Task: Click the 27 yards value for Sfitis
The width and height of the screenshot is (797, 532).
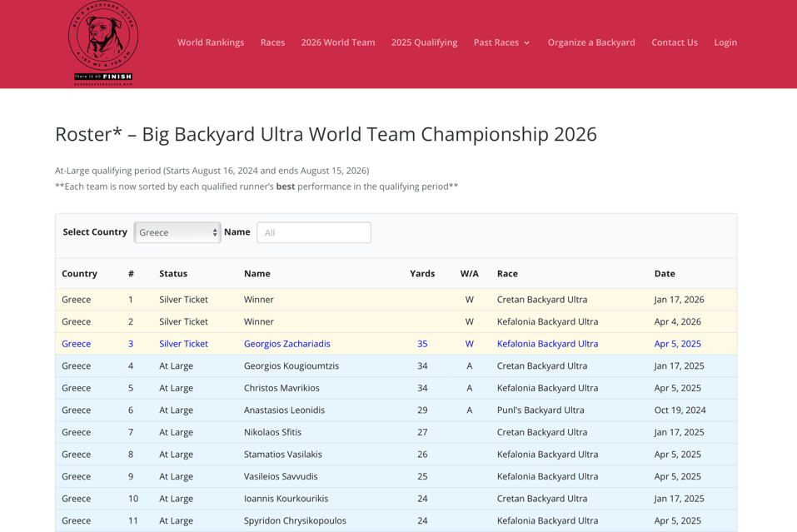Action: pyautogui.click(x=422, y=432)
